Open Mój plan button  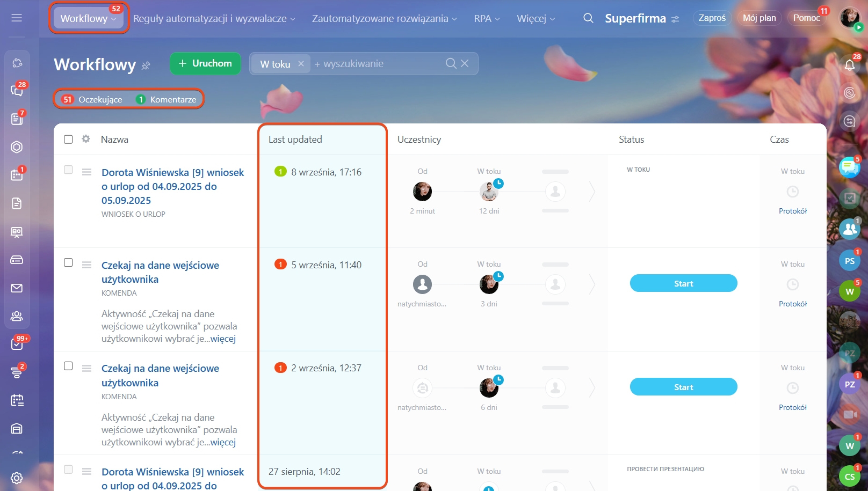tap(759, 18)
